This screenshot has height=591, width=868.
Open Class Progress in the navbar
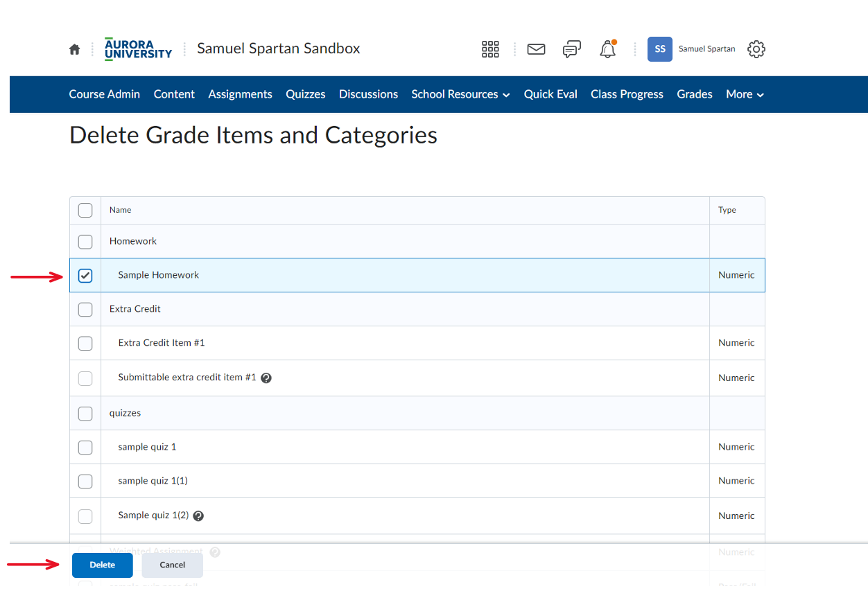[x=627, y=94]
